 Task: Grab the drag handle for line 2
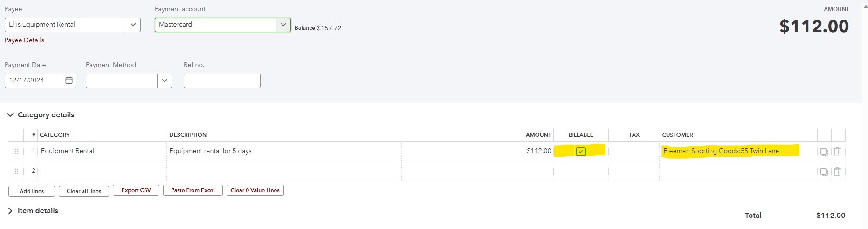(x=16, y=171)
